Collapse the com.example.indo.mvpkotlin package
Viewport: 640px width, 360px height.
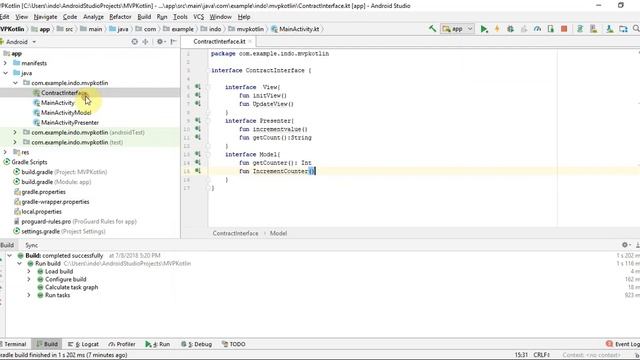click(15, 83)
